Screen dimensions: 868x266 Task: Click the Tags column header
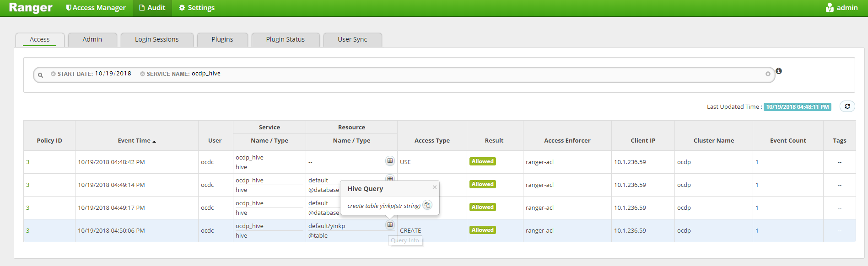pos(840,141)
